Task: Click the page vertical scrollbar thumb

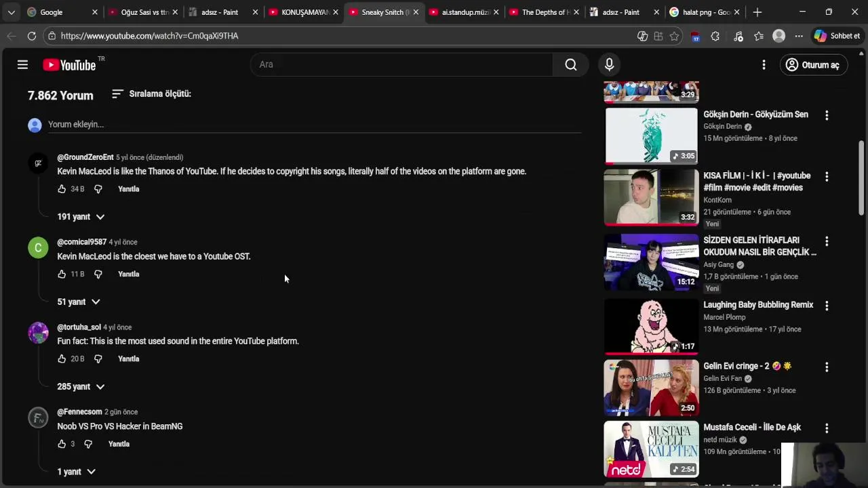Action: pos(862,178)
